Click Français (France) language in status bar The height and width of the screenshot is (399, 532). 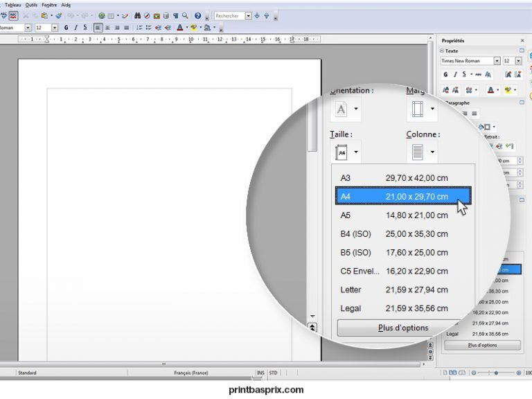point(191,373)
